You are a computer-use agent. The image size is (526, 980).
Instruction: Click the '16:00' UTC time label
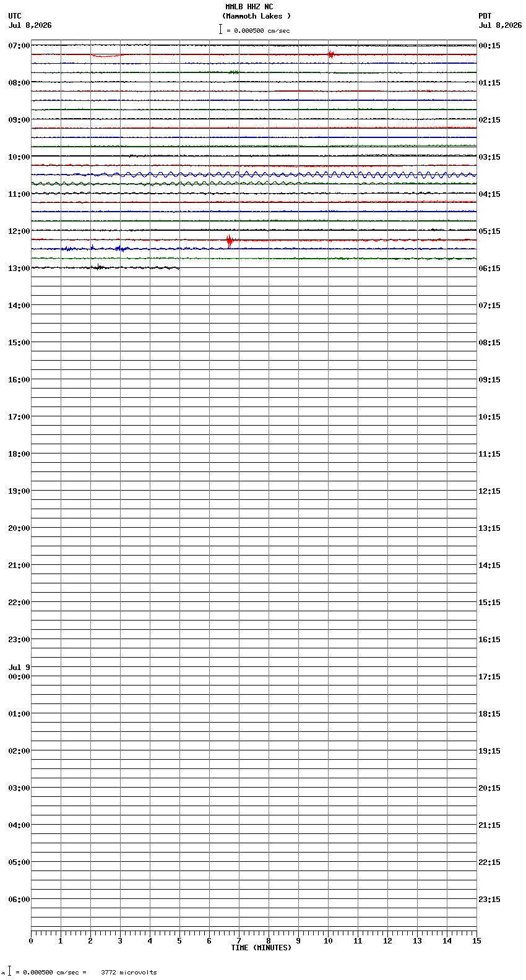coord(19,380)
